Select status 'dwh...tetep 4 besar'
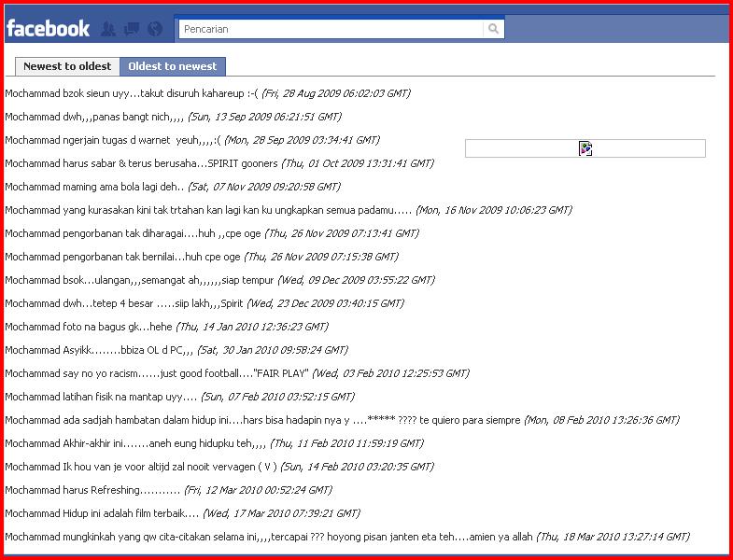733x560 pixels. click(x=124, y=303)
